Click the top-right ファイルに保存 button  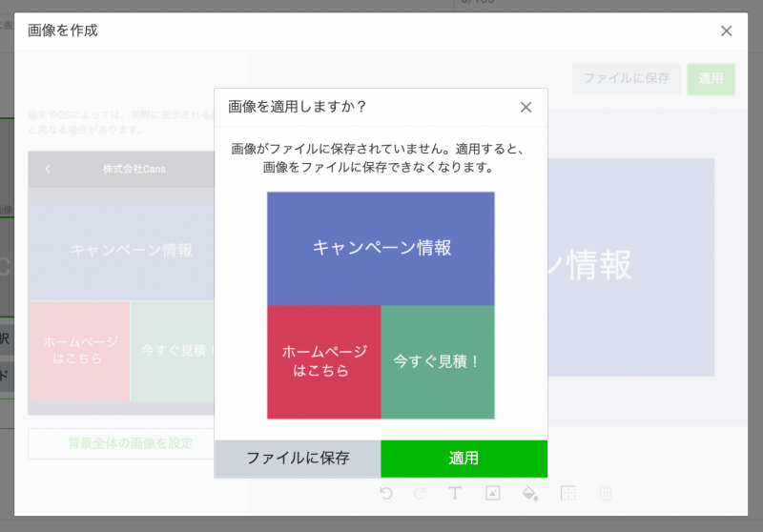(627, 78)
